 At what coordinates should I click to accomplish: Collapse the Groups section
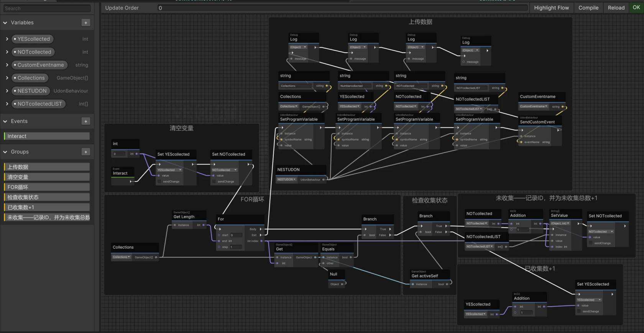point(5,152)
